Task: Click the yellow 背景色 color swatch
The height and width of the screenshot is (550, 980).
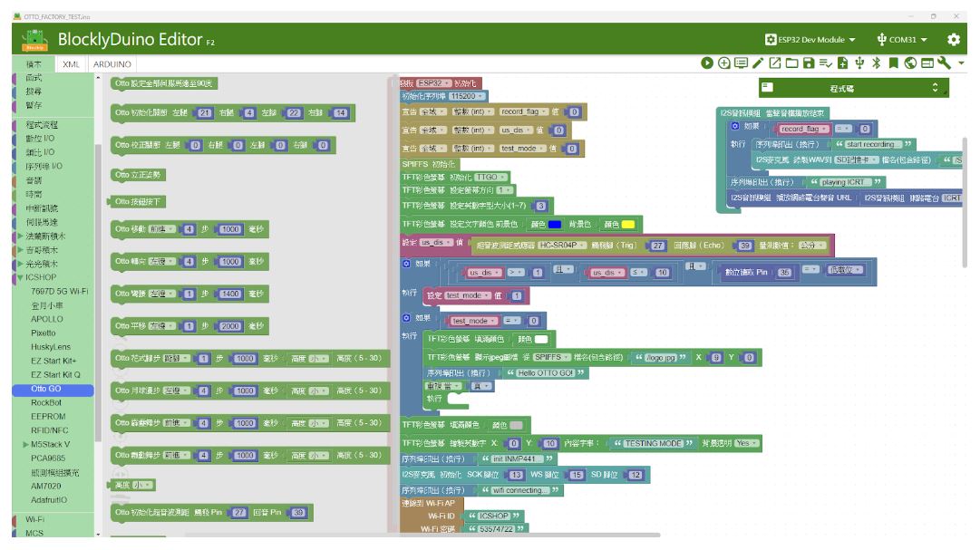Action: (x=629, y=223)
